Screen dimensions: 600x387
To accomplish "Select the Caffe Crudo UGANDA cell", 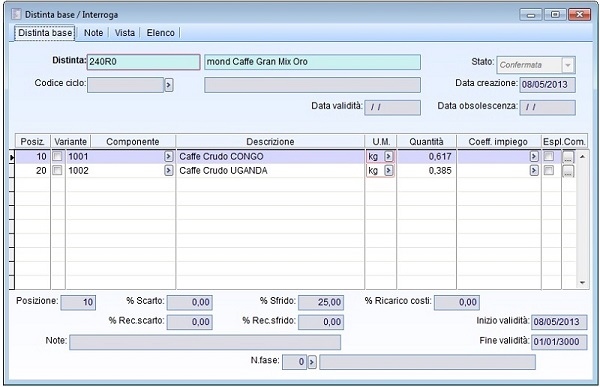I will (x=270, y=171).
